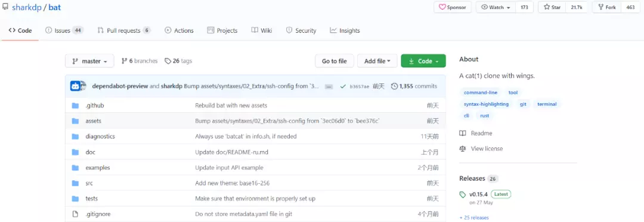
Task: View the 1,355 commits history
Action: click(414, 87)
